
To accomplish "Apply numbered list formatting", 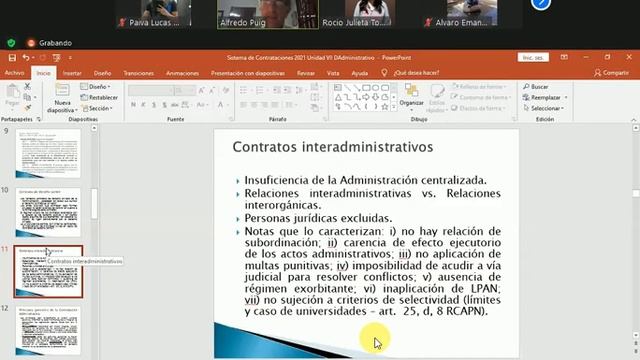I will pos(260,91).
